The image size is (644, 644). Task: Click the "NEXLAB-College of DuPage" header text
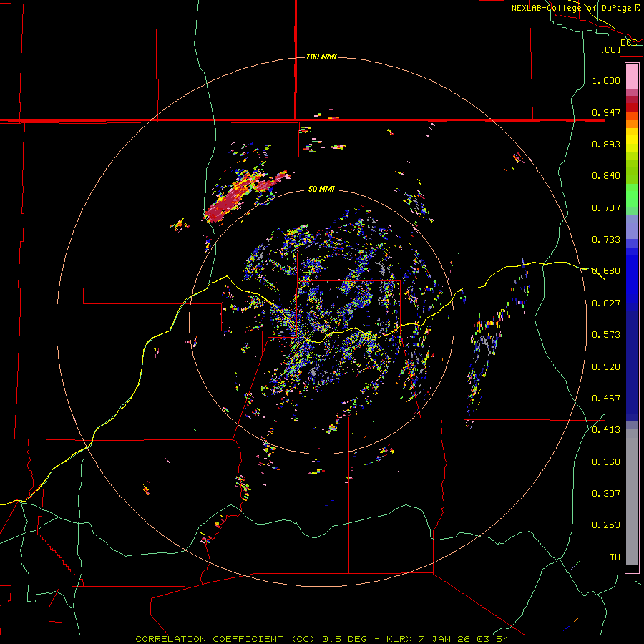click(572, 8)
